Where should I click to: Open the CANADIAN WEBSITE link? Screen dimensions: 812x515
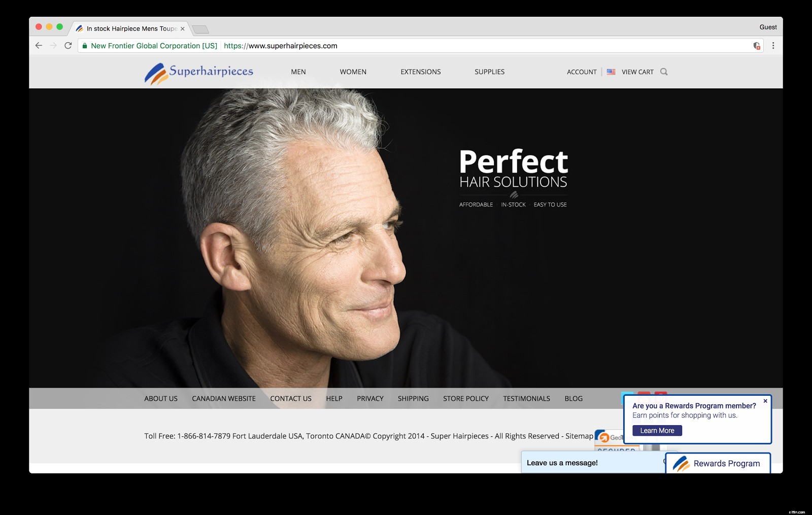pyautogui.click(x=223, y=398)
